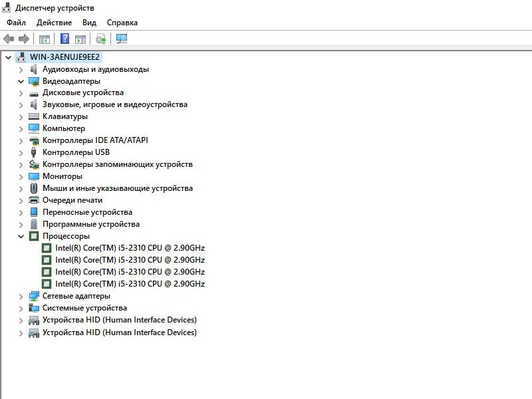Click the Сетевые адаптеры network icon
This screenshot has width=532, height=399.
34,296
